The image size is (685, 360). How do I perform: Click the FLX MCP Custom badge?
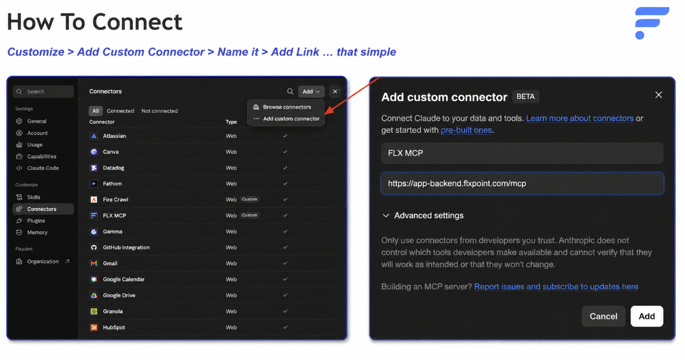point(249,215)
